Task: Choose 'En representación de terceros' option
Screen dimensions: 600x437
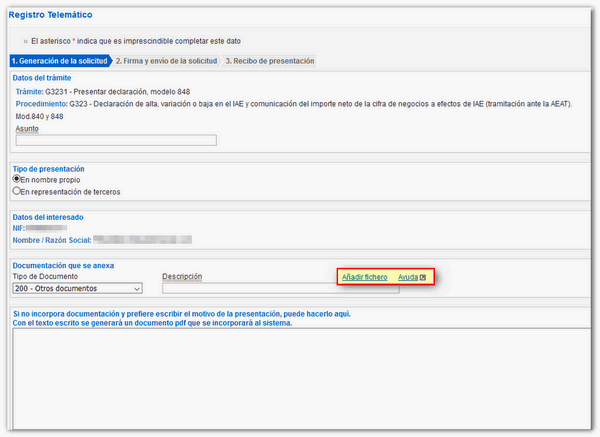Action: coord(17,190)
